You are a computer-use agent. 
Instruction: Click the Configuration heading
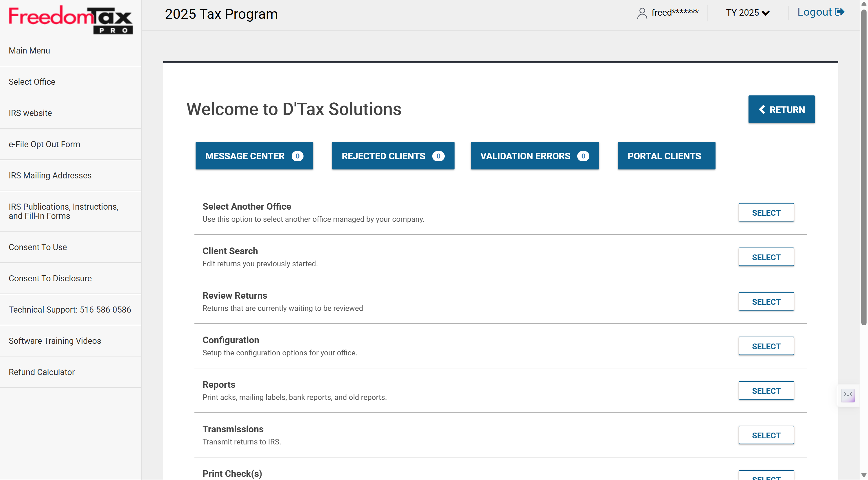click(231, 340)
